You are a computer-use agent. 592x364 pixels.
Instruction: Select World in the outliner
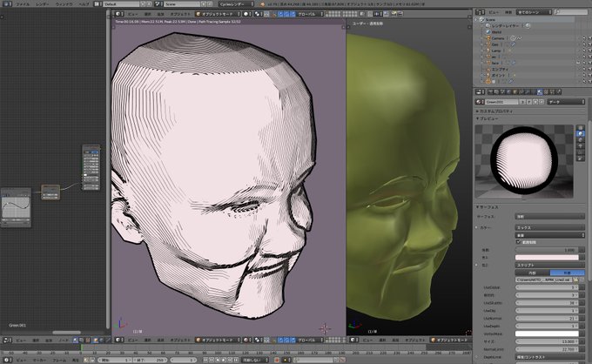pos(496,32)
